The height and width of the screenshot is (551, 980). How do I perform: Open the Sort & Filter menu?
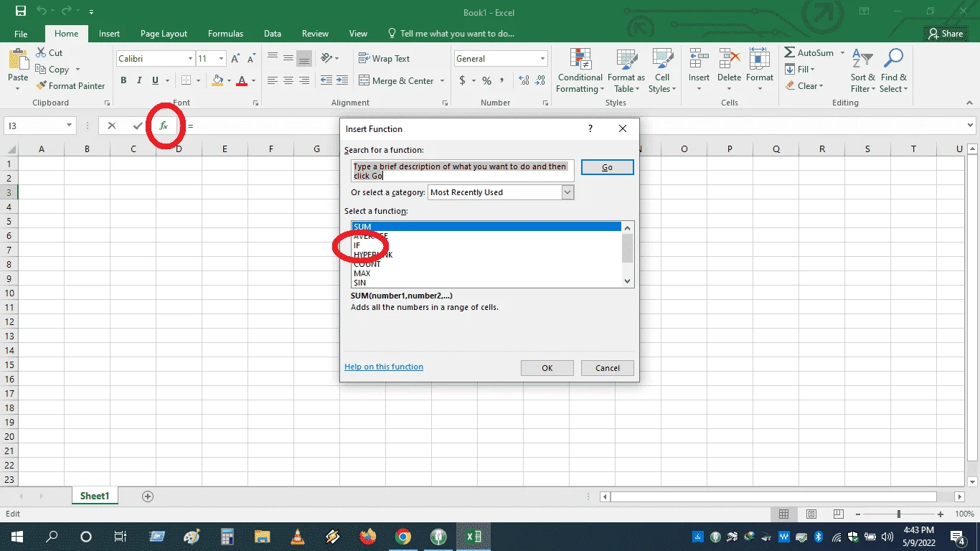(863, 70)
